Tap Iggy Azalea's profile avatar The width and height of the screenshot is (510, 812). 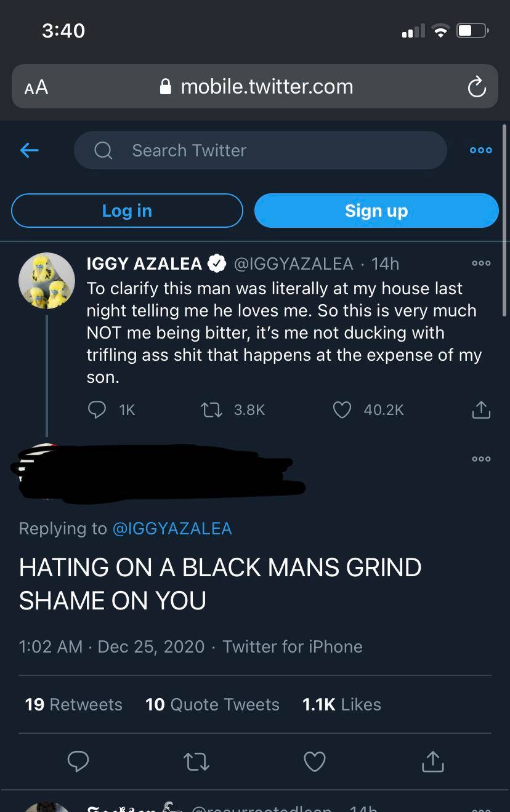click(46, 280)
